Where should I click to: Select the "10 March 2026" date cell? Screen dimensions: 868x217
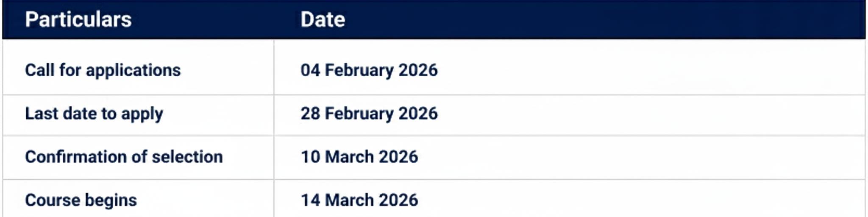(x=359, y=157)
